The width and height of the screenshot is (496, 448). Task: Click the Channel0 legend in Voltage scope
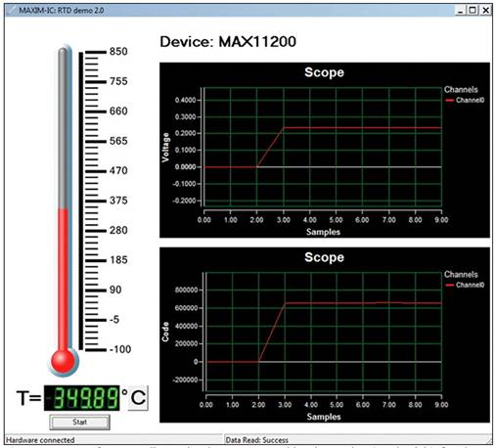[465, 100]
